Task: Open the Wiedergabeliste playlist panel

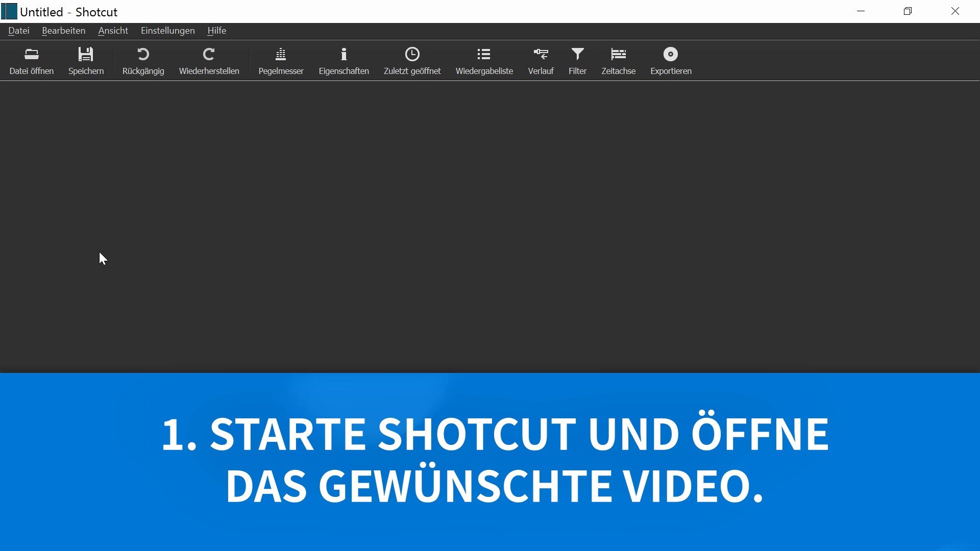Action: click(484, 61)
